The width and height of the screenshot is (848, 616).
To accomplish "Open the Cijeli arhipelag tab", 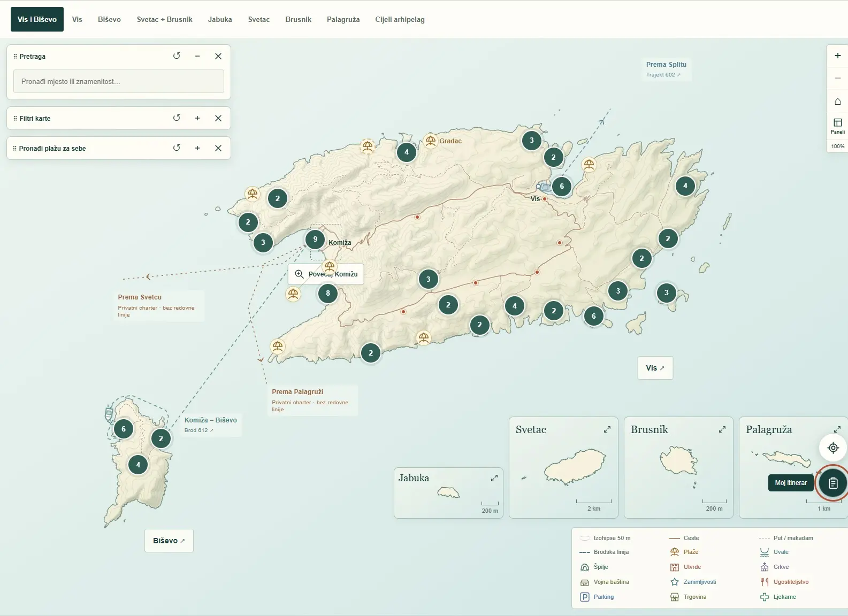I will 400,19.
